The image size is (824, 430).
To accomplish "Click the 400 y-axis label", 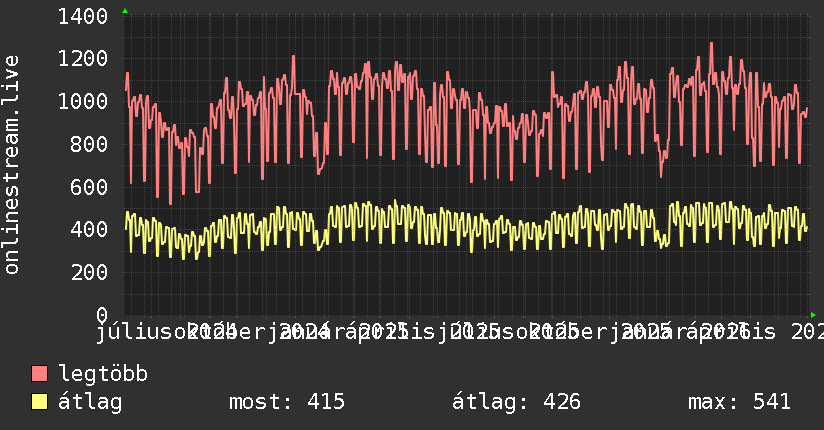I will [89, 229].
